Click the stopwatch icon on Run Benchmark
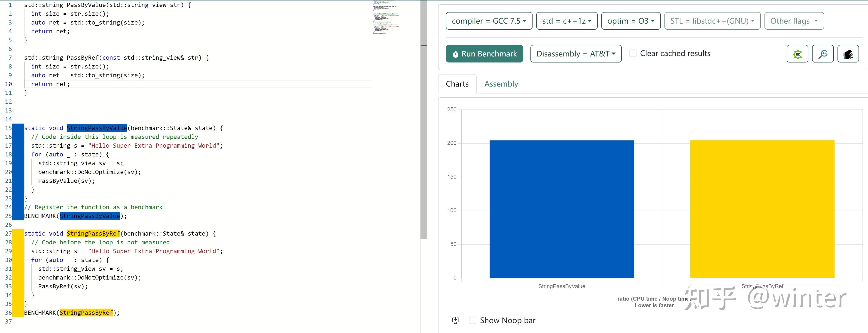Viewport: 868px width, 333px height. coord(455,54)
